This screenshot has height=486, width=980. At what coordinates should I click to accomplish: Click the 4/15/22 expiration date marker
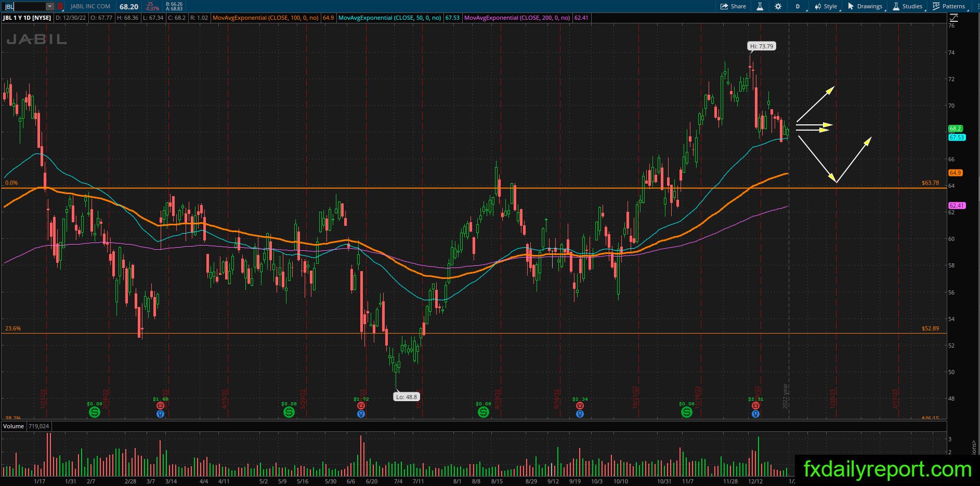[225, 399]
